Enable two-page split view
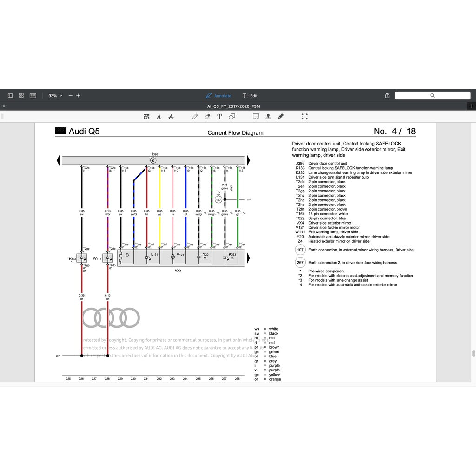This screenshot has height=476, width=476. click(x=33, y=95)
